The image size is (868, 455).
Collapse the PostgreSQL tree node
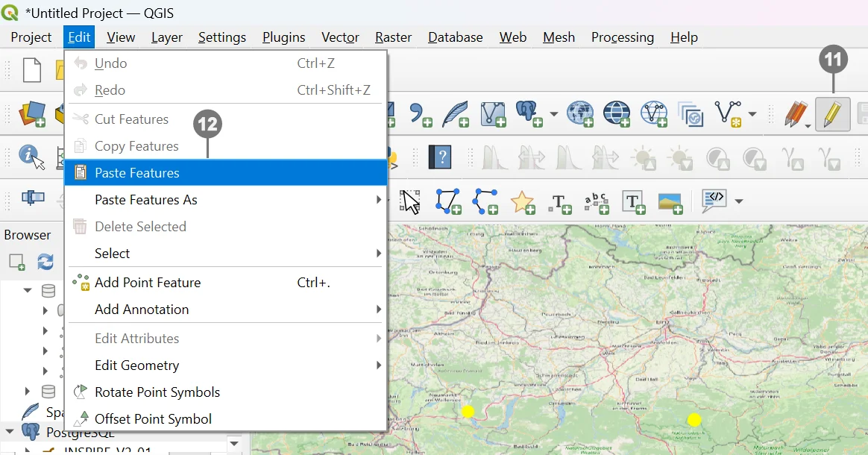coord(10,432)
